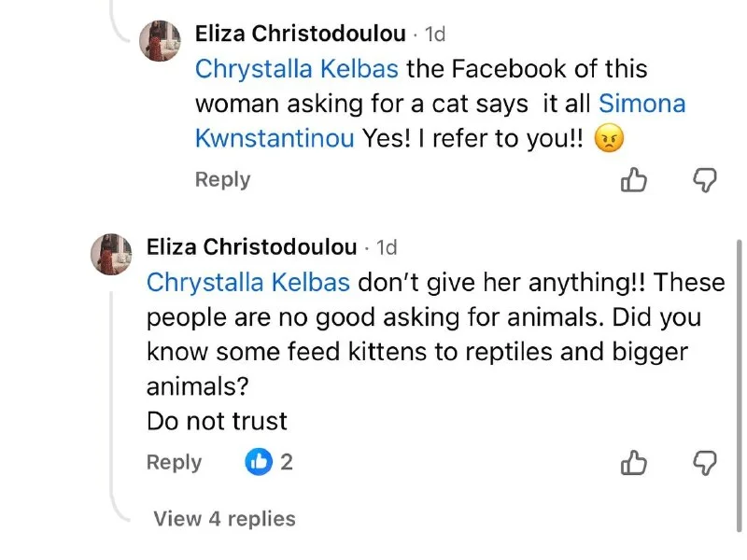The image size is (747, 560).
Task: Click Eliza Christodoulou name on first comment
Action: pos(301,35)
